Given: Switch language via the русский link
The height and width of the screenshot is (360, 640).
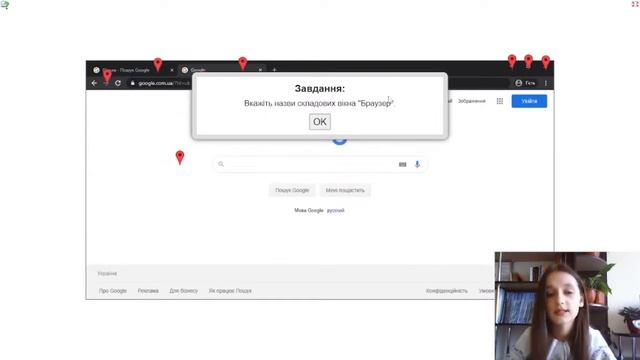Looking at the screenshot, I should [336, 210].
